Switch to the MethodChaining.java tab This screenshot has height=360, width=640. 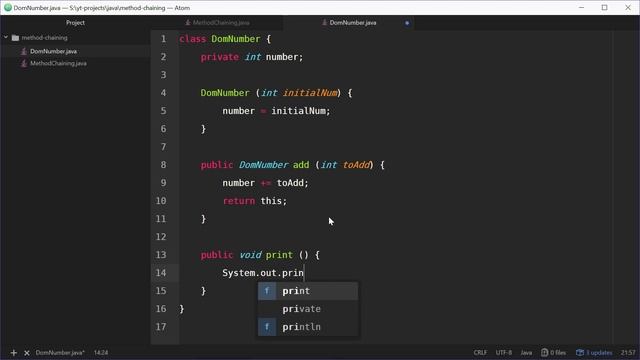pyautogui.click(x=221, y=23)
